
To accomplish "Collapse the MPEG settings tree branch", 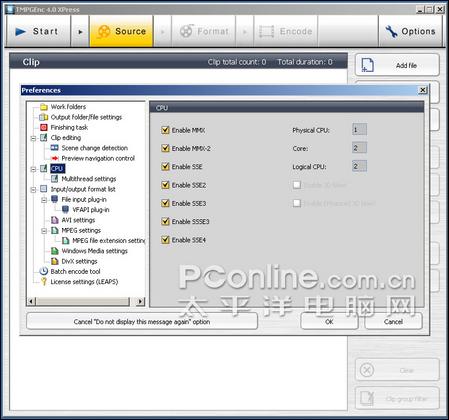I will pos(44,231).
